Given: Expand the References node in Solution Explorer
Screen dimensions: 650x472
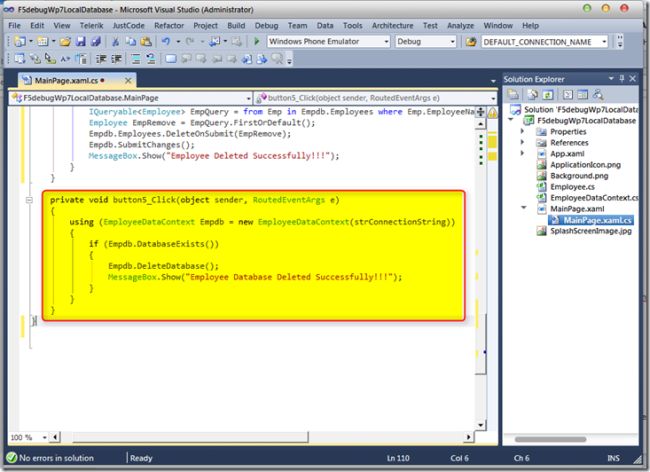Looking at the screenshot, I should pos(522,142).
